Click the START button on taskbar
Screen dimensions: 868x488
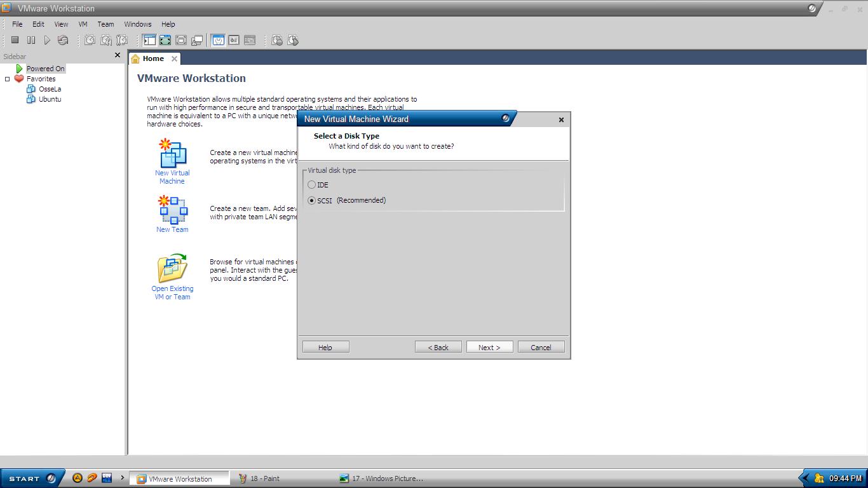(x=32, y=478)
